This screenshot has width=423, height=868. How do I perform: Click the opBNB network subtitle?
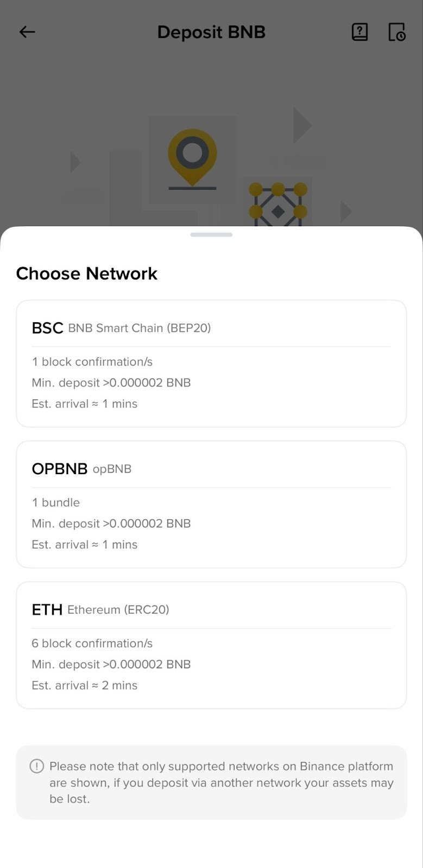point(112,469)
